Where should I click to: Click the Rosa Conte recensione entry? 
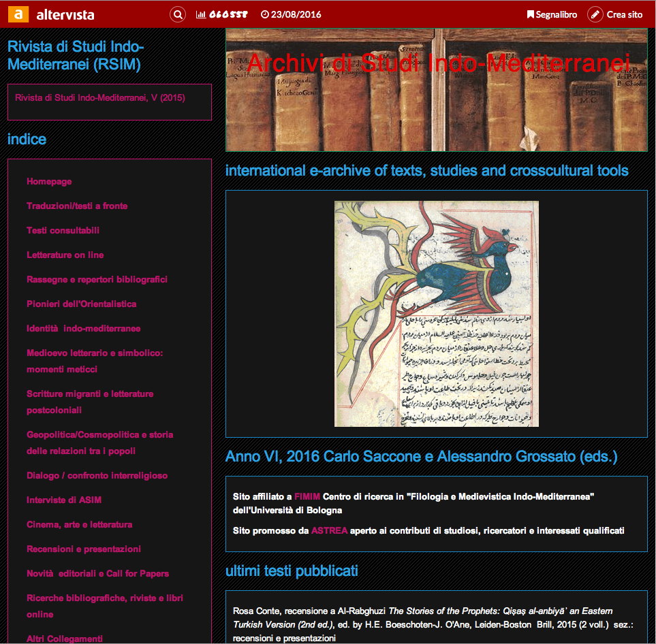pos(433,625)
